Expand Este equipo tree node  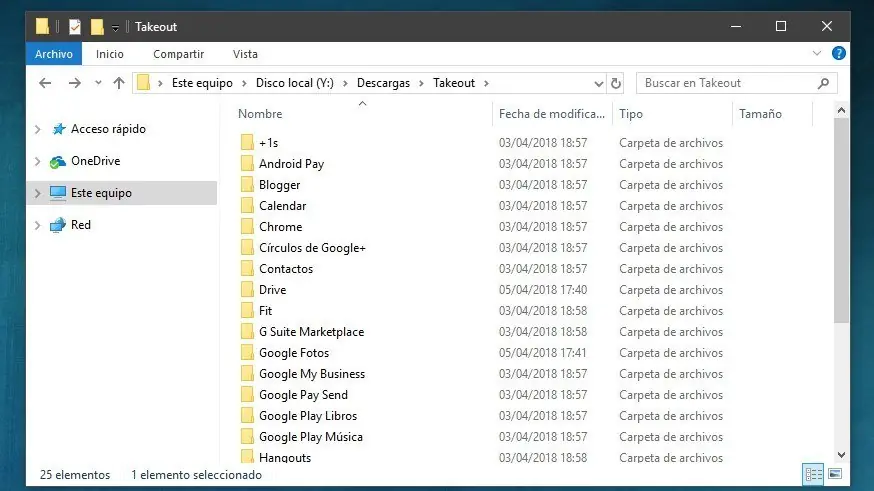(38, 193)
